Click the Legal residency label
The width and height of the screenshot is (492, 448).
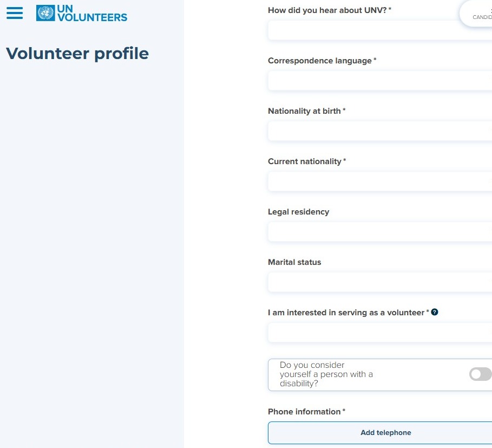(298, 212)
